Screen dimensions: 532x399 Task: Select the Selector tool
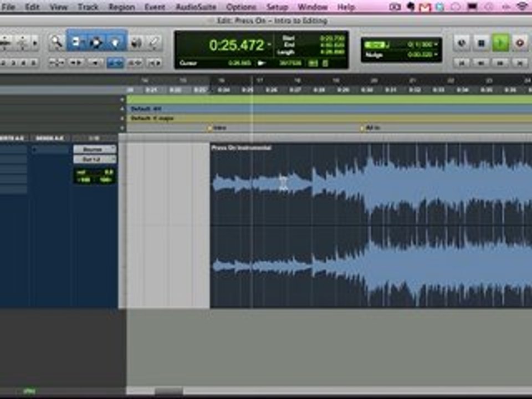[x=96, y=42]
